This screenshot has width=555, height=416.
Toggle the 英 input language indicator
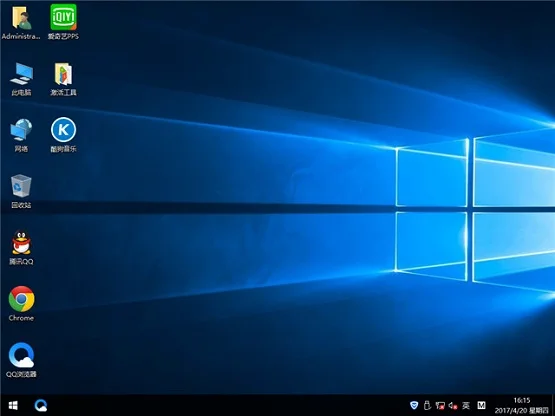coord(466,405)
